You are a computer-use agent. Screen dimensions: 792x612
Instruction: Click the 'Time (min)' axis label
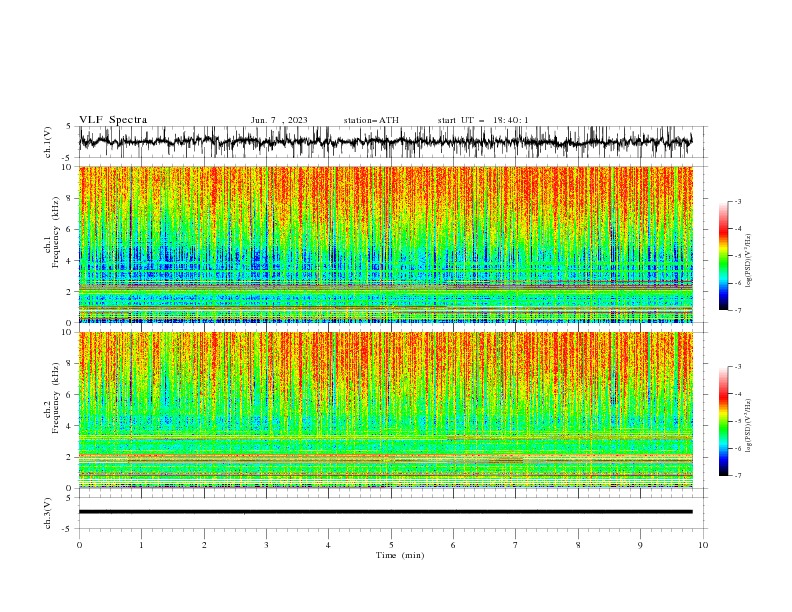click(x=400, y=555)
